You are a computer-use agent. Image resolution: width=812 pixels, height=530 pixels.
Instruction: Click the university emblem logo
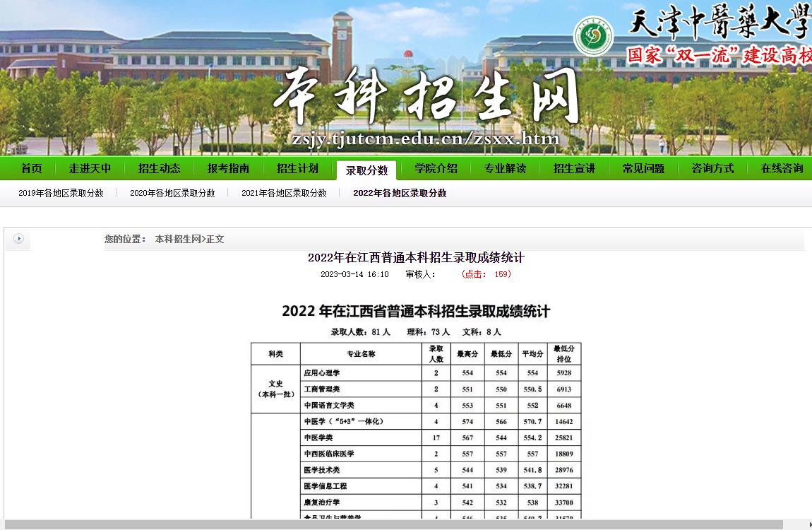[x=593, y=36]
